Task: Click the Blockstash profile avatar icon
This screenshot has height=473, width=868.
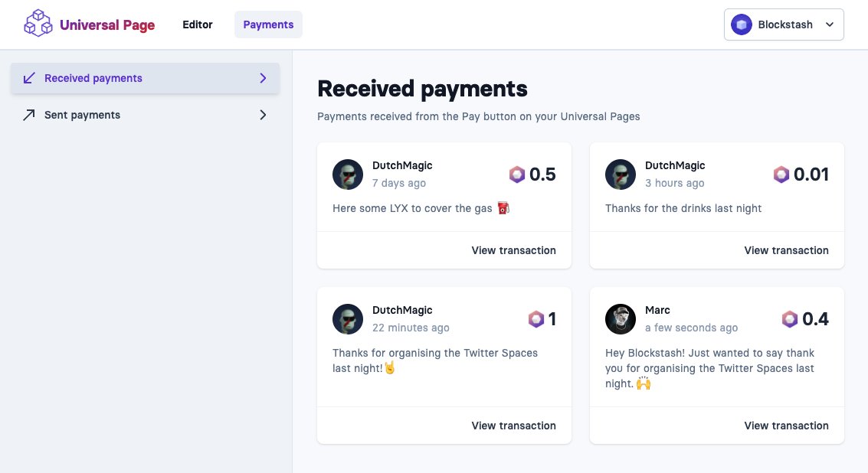Action: click(742, 24)
